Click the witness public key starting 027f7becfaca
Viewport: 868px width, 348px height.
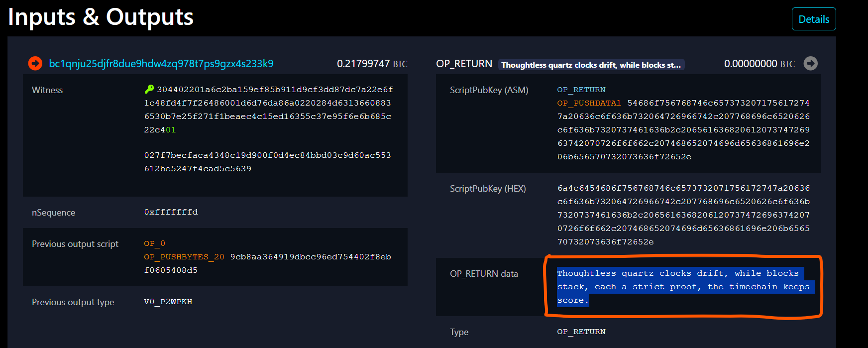pos(267,162)
